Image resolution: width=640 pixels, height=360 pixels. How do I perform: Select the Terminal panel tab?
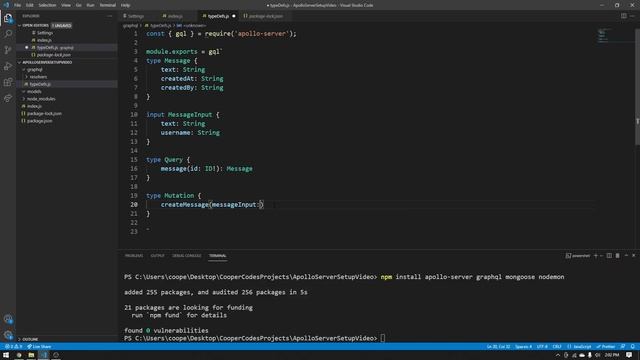218,256
